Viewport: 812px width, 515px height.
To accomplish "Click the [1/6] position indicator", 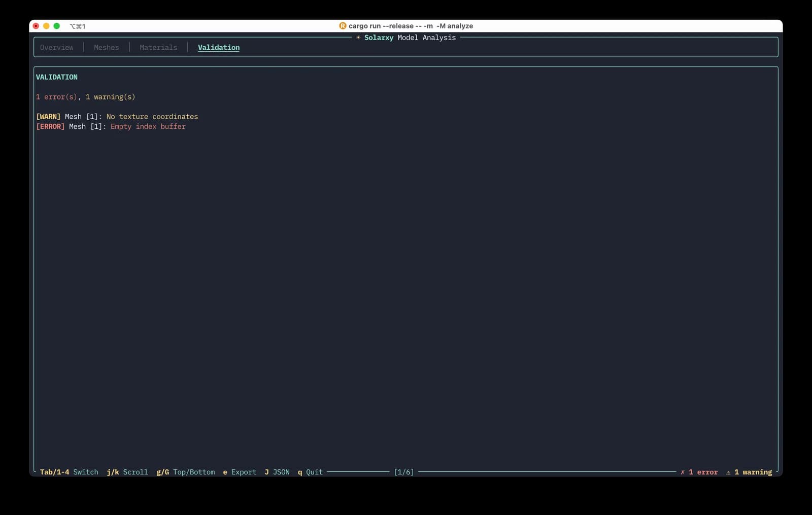I will (404, 472).
